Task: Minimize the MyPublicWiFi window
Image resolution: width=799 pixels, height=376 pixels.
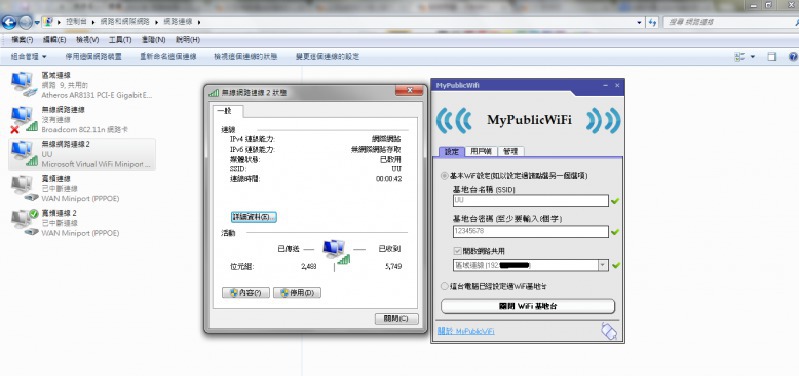Action: 605,86
